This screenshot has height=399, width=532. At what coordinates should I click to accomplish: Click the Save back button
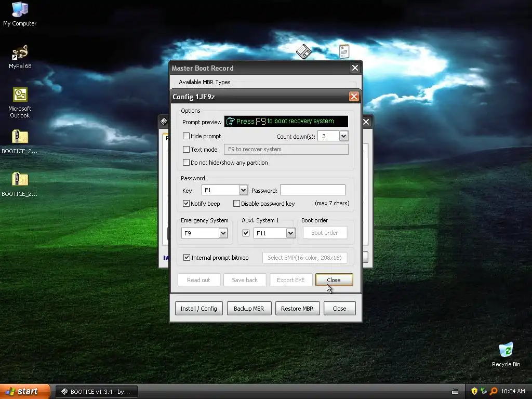coord(245,280)
